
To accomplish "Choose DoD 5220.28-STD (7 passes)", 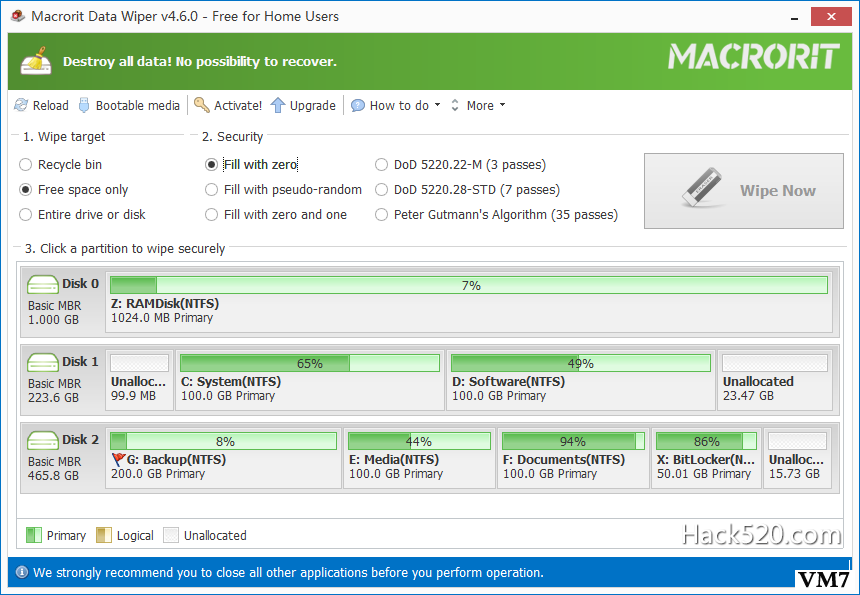I will click(x=467, y=190).
